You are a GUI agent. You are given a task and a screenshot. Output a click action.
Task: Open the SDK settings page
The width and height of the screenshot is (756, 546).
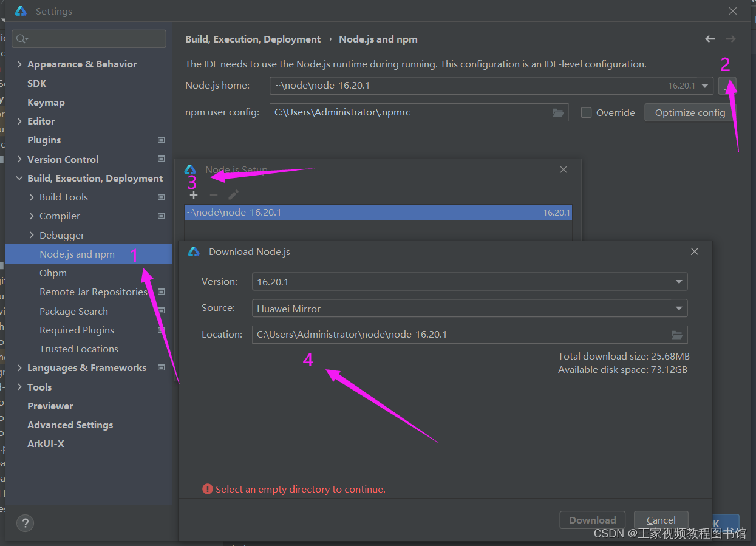click(36, 83)
